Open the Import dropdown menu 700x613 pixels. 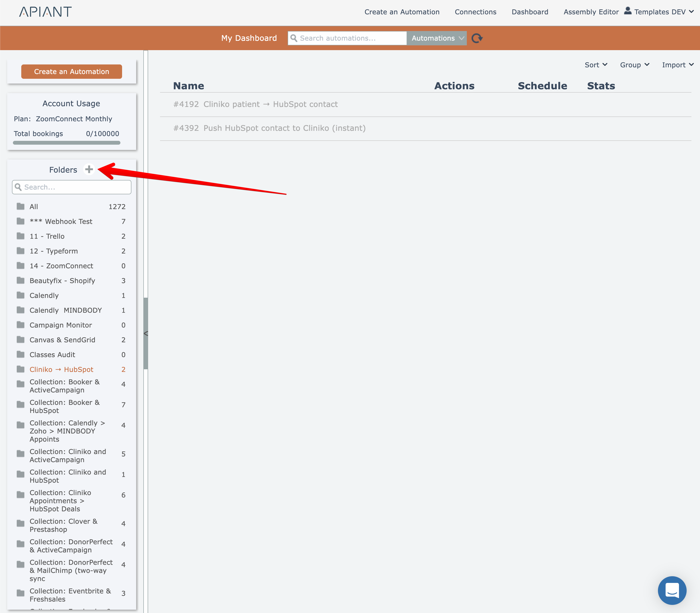(x=677, y=65)
